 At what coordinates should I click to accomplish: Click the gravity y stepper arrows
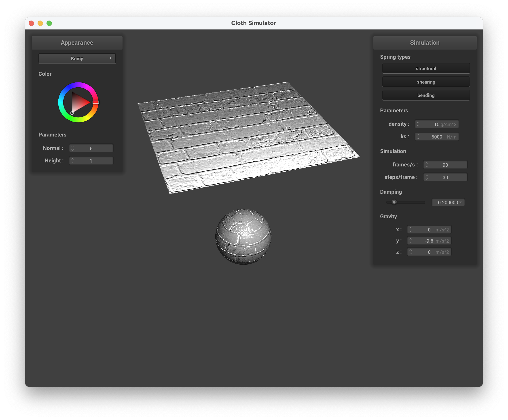(411, 241)
